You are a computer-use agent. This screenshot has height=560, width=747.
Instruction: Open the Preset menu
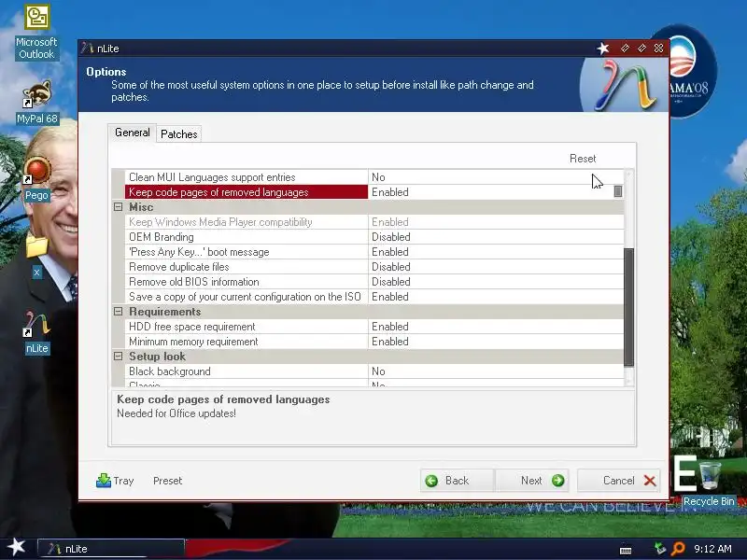point(167,481)
